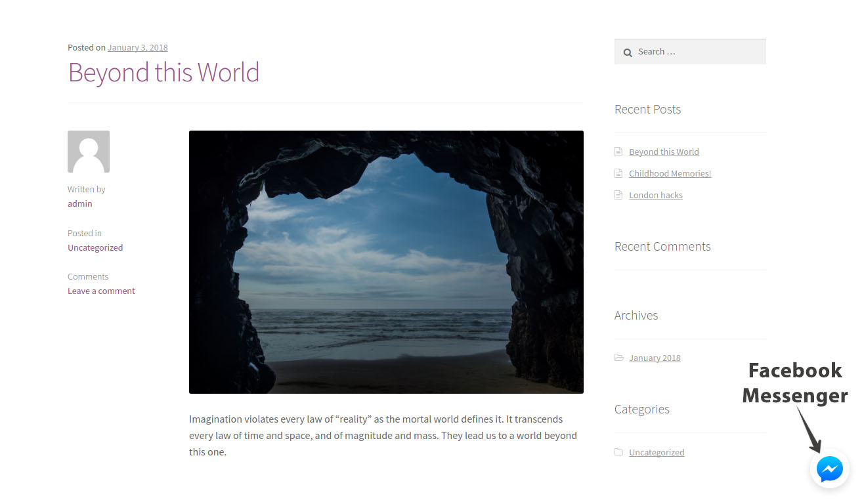Click folder icon beside January 2018
The width and height of the screenshot is (864, 504).
[618, 358]
